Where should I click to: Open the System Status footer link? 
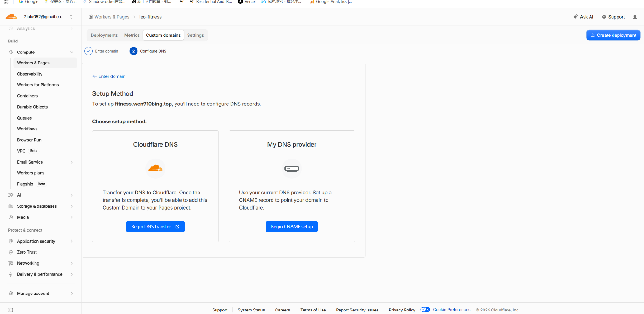click(251, 310)
